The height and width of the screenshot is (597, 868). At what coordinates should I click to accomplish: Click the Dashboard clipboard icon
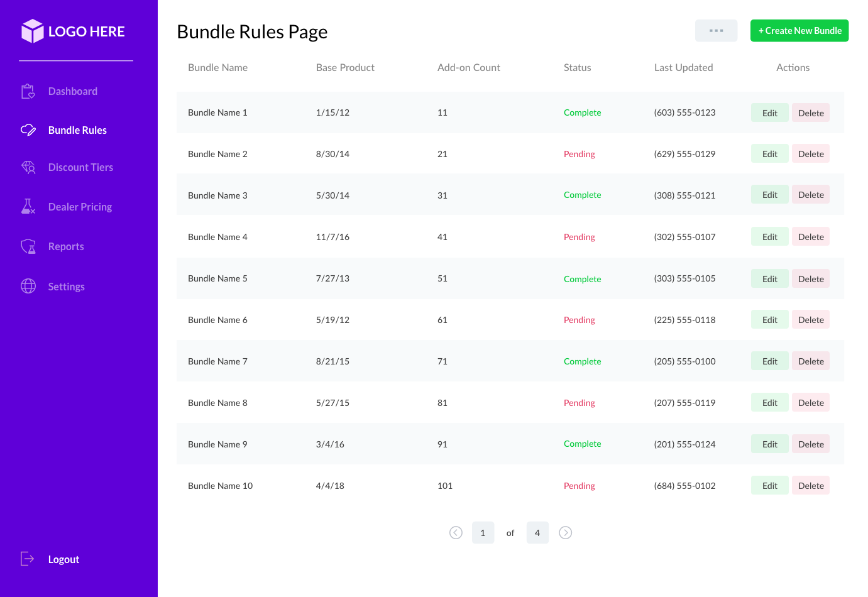pyautogui.click(x=28, y=92)
